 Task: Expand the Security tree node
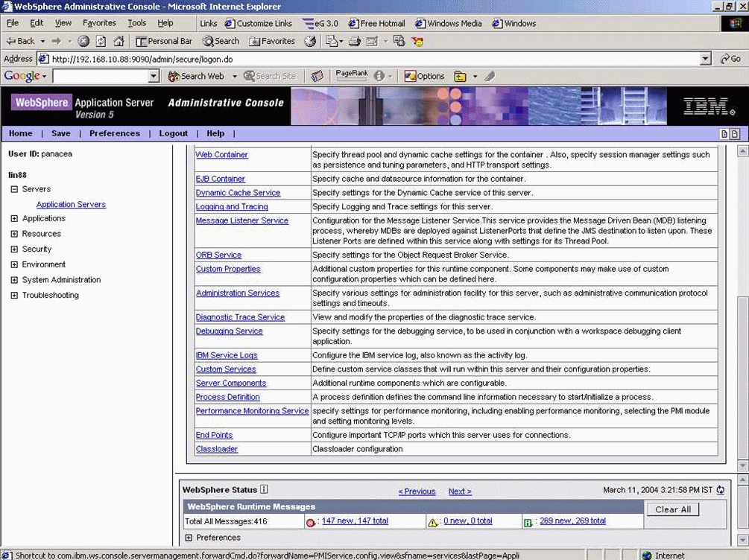pos(14,249)
